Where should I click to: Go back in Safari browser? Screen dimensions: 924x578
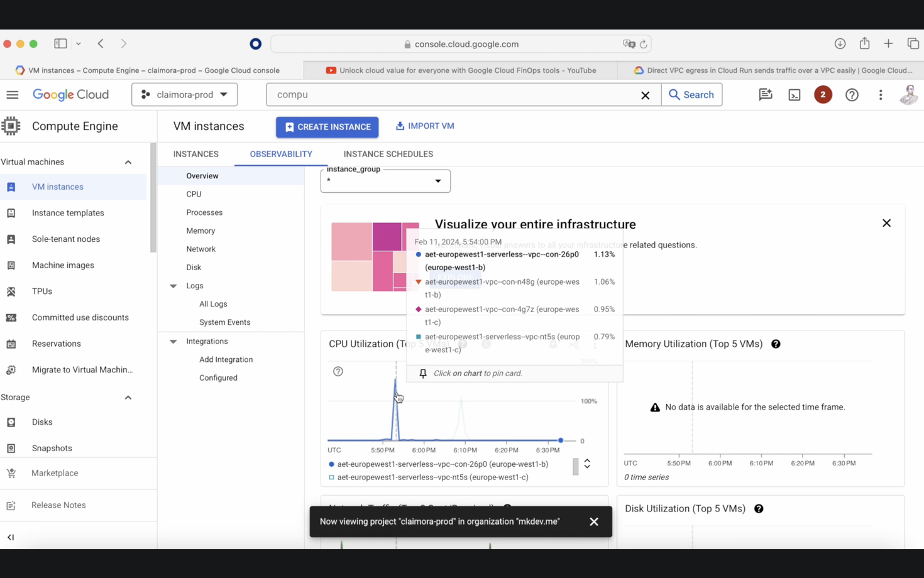(x=101, y=44)
